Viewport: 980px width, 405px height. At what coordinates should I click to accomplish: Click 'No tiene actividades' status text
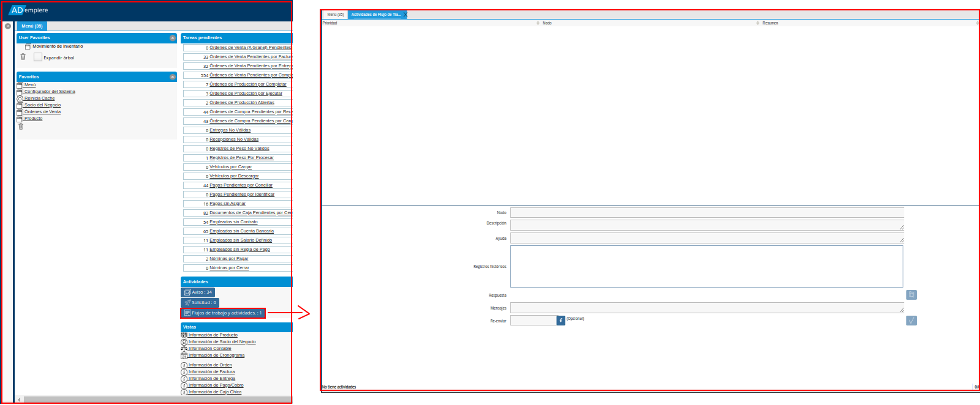point(339,387)
